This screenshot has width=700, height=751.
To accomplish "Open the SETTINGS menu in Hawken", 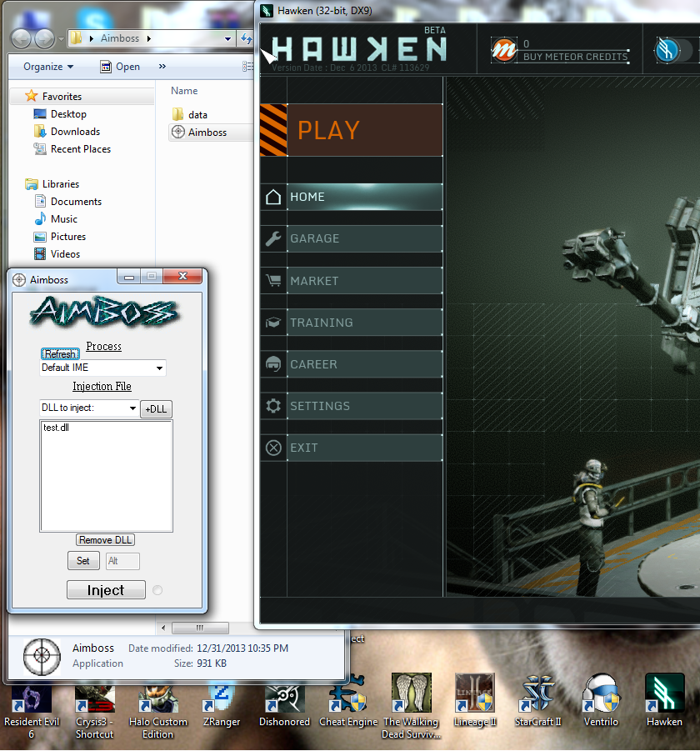I will tap(365, 406).
